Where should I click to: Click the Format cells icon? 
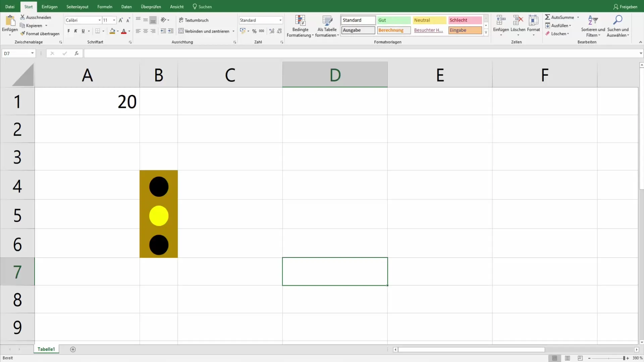tap(533, 21)
